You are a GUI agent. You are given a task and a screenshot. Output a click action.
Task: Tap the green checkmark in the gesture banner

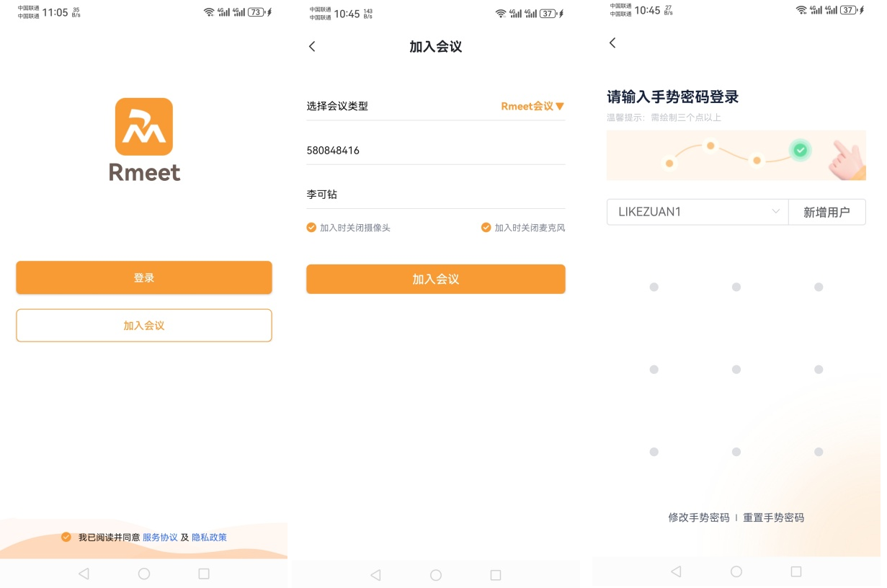pos(800,150)
